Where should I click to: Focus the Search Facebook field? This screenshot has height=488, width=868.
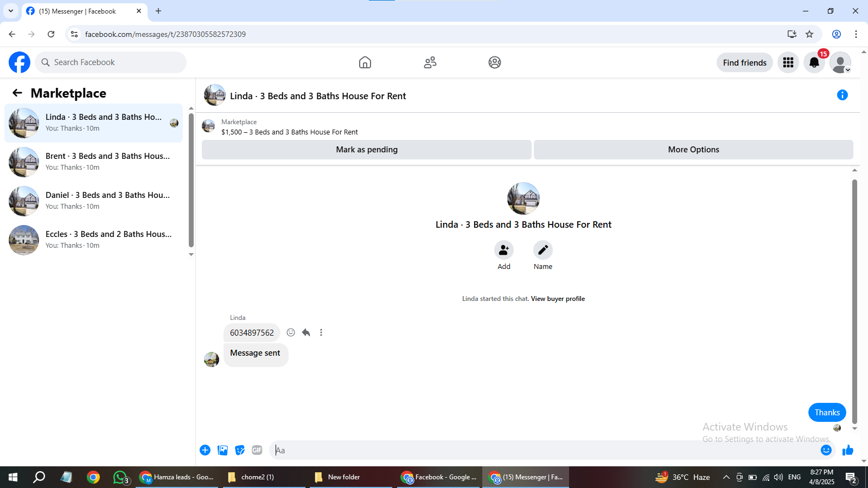coord(111,62)
